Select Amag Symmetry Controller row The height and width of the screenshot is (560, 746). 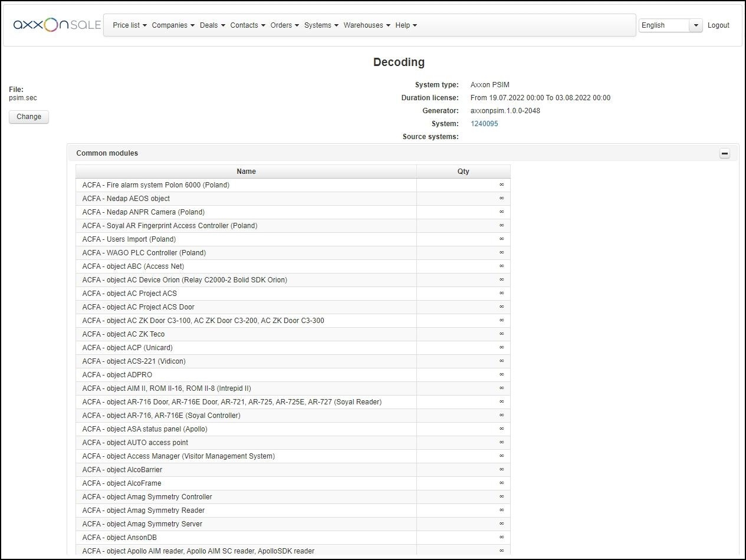293,497
